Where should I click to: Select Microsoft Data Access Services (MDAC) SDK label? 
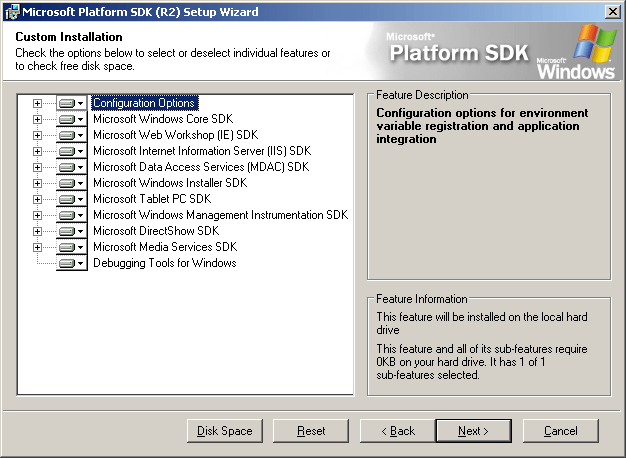[201, 167]
